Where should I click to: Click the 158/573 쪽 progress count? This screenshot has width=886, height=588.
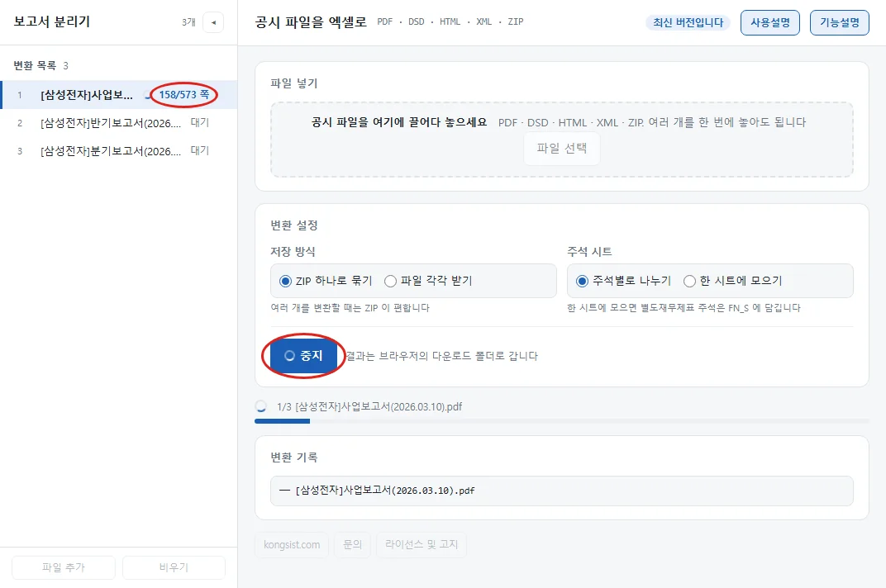(x=184, y=95)
